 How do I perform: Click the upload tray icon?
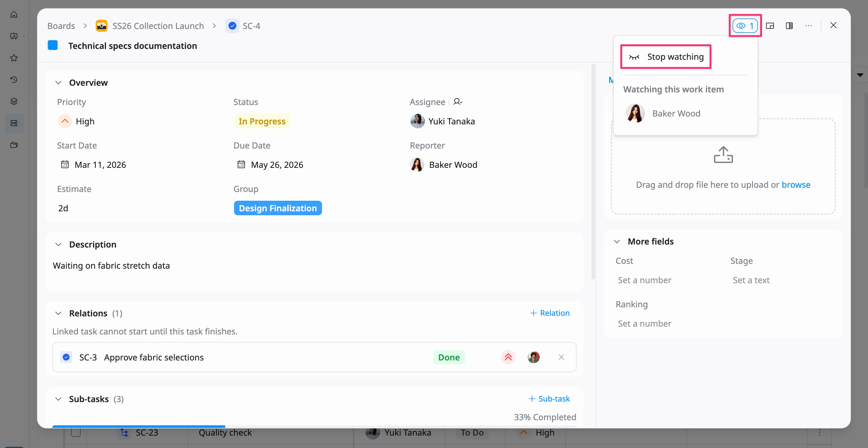coord(723,155)
